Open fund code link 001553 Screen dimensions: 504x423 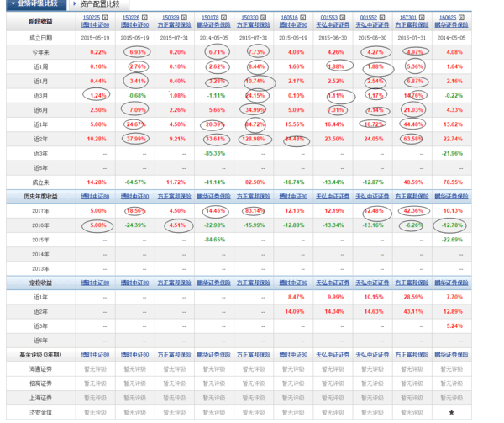(x=328, y=18)
